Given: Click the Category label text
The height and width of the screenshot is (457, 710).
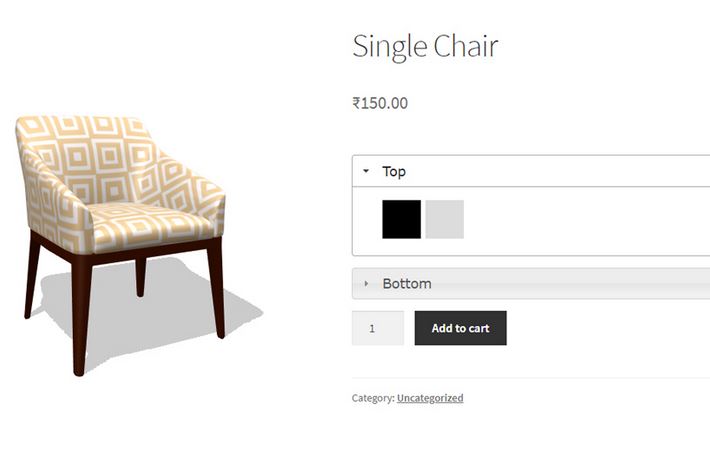Looking at the screenshot, I should point(373,398).
